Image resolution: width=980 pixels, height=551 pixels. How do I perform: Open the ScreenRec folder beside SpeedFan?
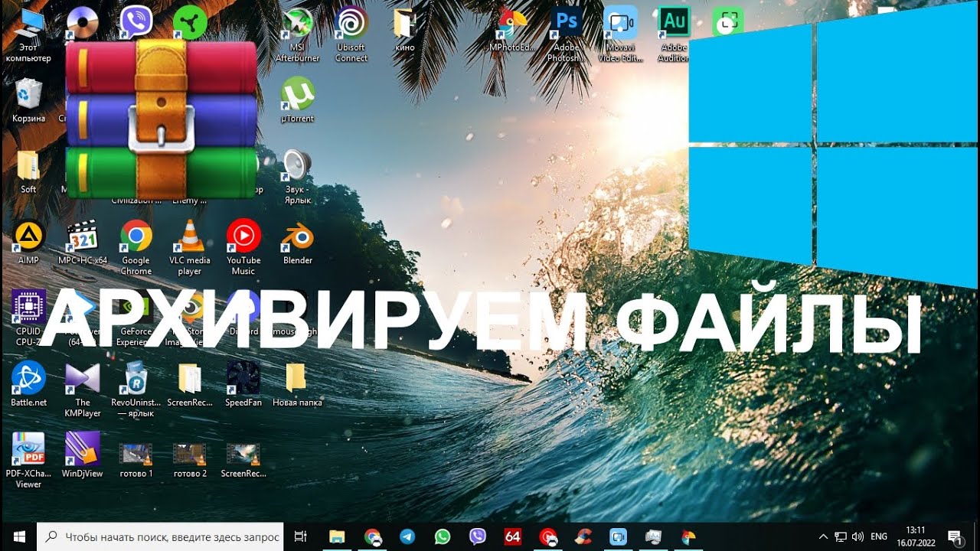190,384
